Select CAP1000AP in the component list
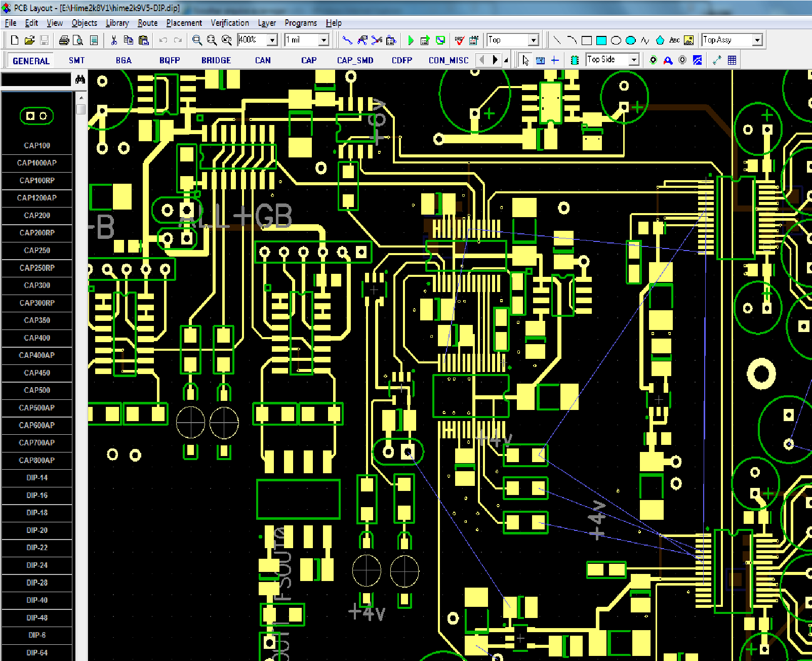Viewport: 812px width, 661px height. click(x=37, y=163)
